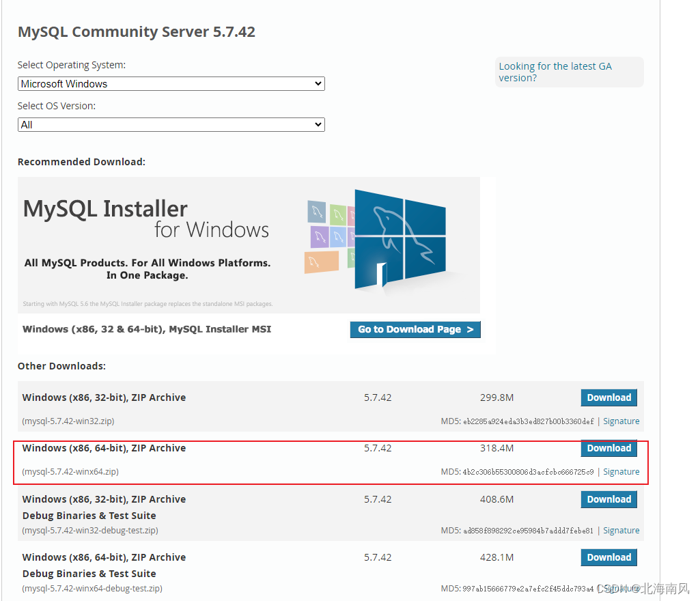This screenshot has width=700, height=601.
Task: Click the 'MySQL Community Server 5.7.42' heading
Action: click(x=136, y=31)
